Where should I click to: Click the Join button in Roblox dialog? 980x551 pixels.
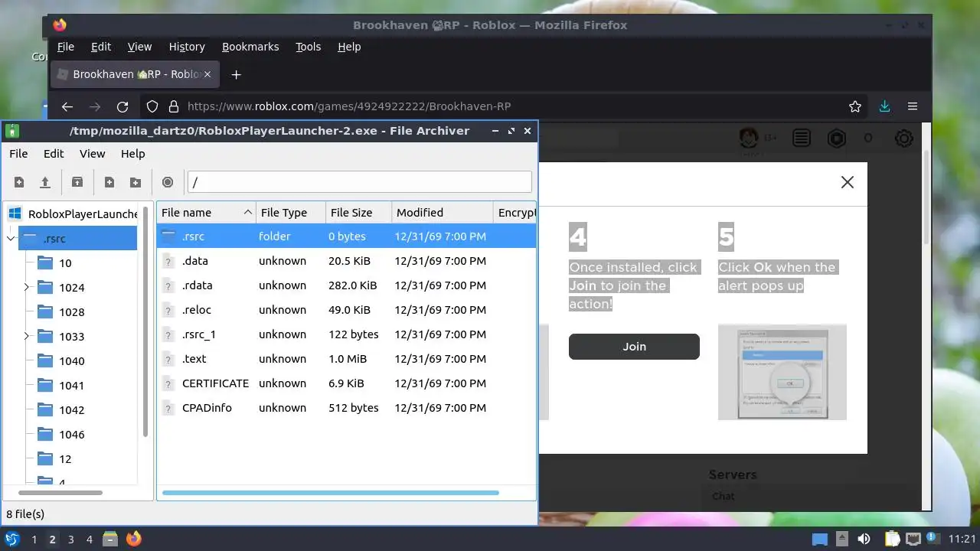634,347
